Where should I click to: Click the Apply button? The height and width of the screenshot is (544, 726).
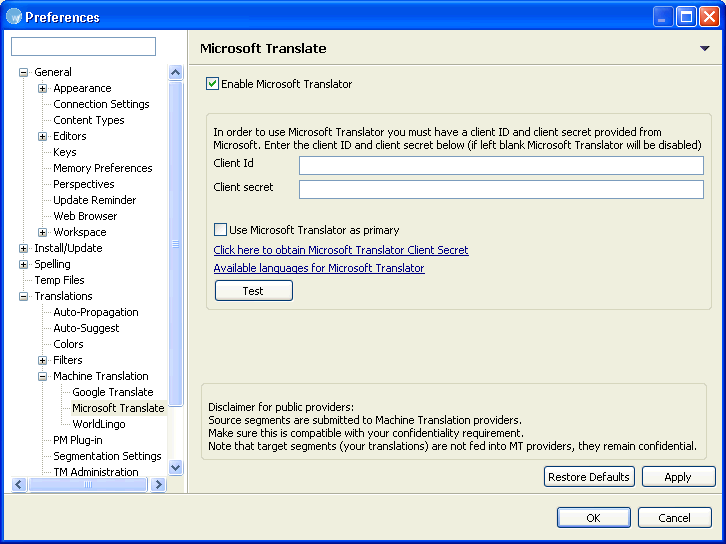[x=678, y=477]
